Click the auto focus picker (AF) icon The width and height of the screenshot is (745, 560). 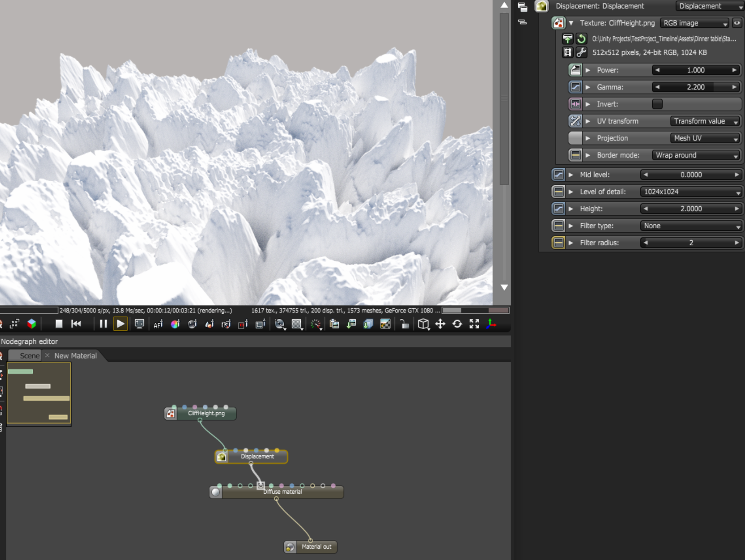(x=158, y=324)
